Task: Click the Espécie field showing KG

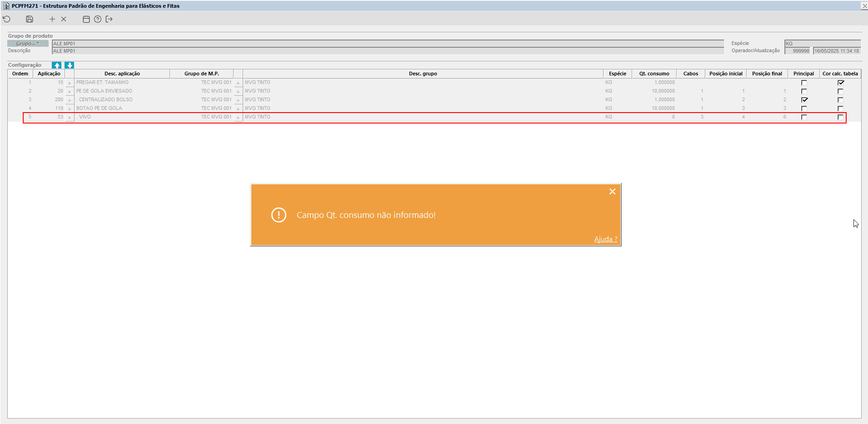Action: [x=823, y=44]
